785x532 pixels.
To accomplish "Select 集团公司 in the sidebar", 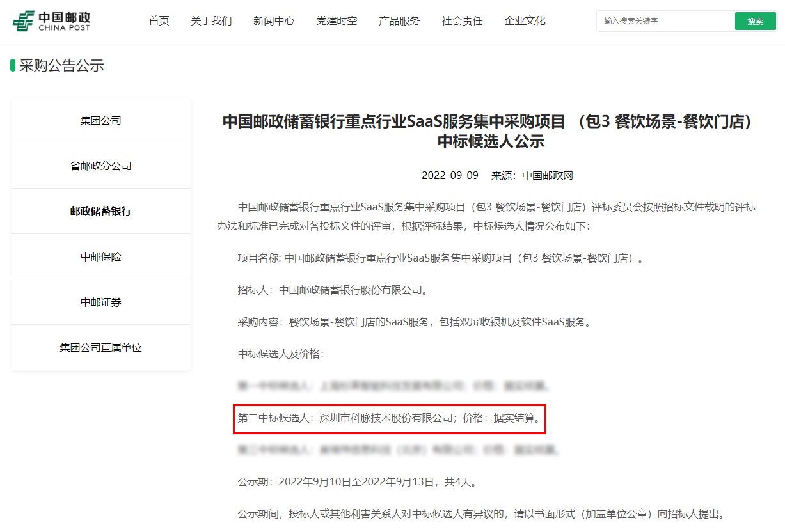I will [x=101, y=120].
